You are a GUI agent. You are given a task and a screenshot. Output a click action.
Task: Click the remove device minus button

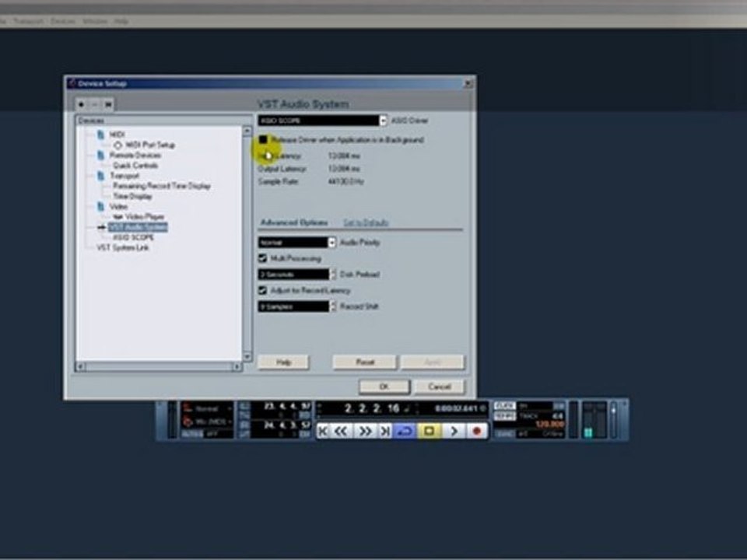(x=95, y=104)
